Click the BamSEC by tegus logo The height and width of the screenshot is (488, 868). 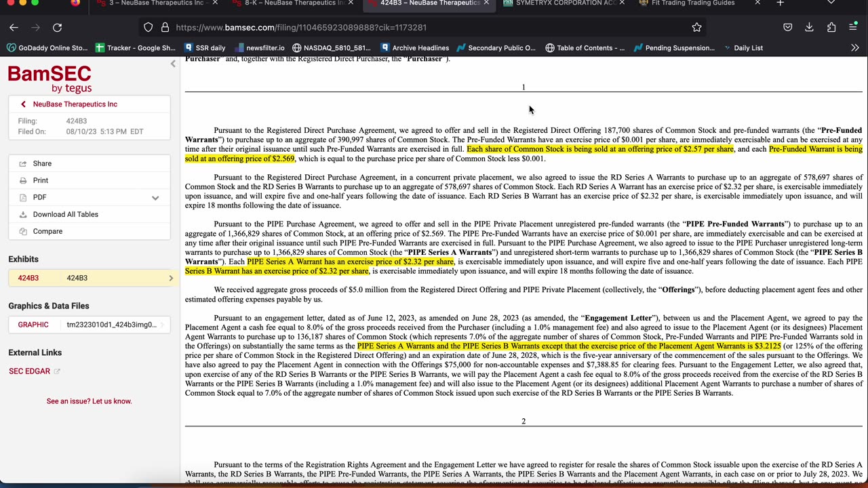(50, 79)
